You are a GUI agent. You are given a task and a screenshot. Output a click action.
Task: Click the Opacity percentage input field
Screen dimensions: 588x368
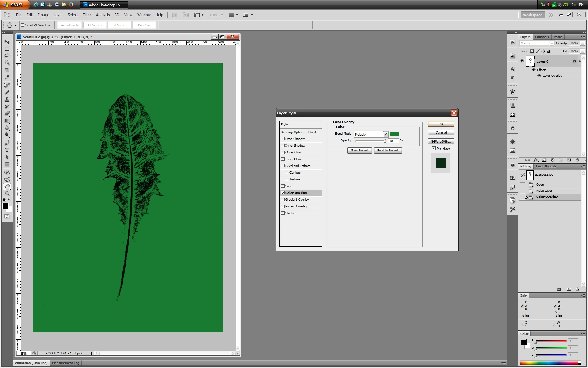[x=393, y=141]
